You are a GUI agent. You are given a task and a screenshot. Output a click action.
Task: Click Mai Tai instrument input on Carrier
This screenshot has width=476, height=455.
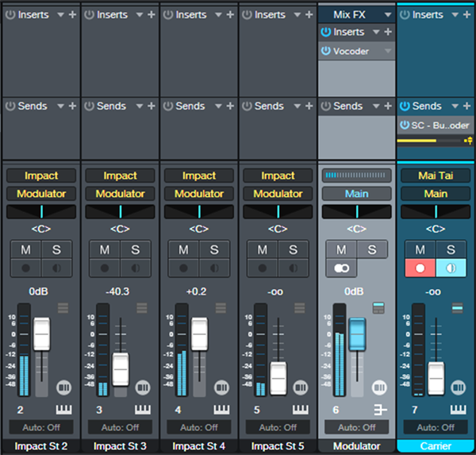436,175
